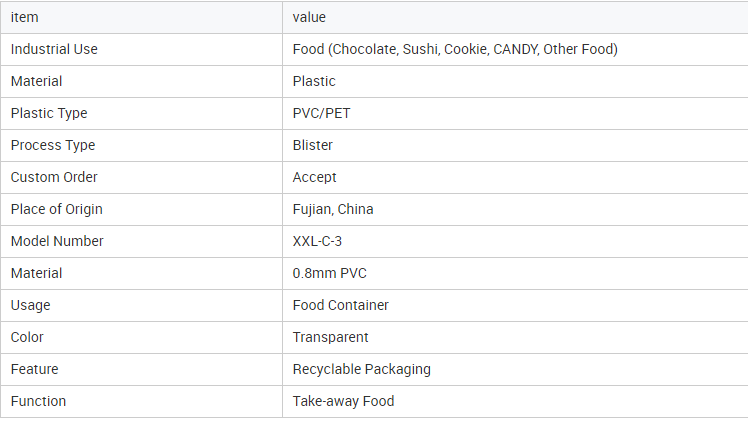Click the '0.8mm PVC' material value
The image size is (748, 435).
coord(330,273)
